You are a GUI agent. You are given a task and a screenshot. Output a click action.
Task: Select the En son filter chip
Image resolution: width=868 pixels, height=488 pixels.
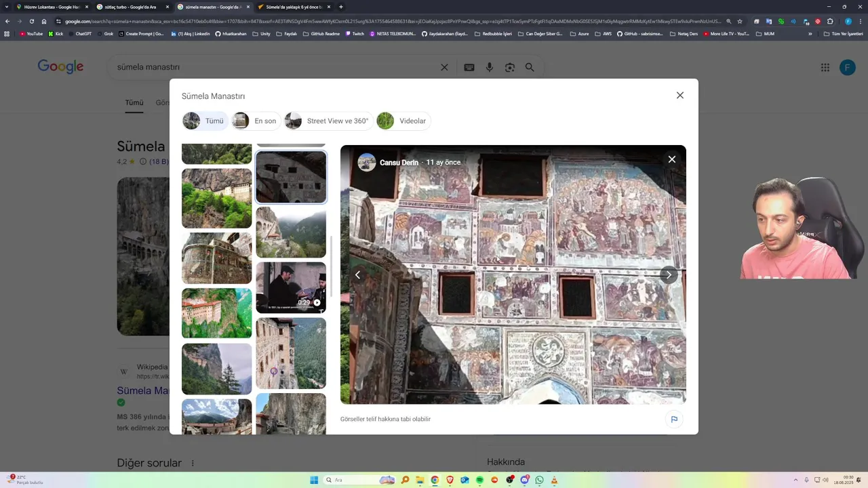pos(256,121)
